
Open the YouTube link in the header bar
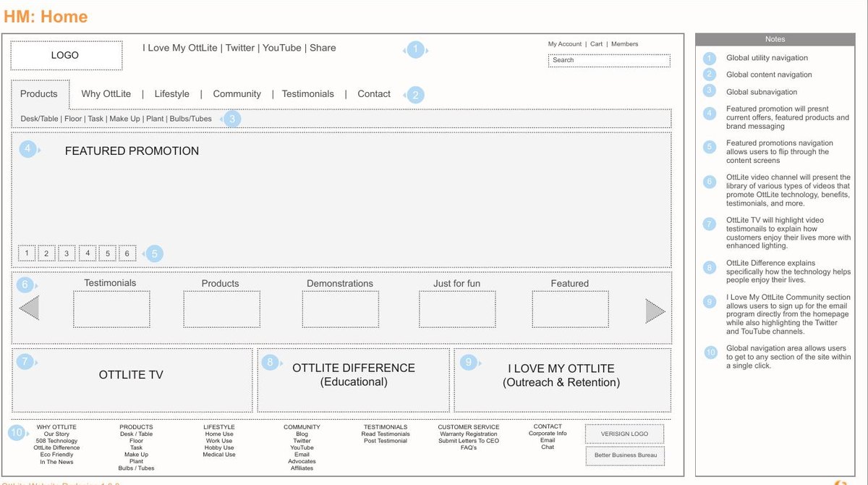click(x=281, y=48)
